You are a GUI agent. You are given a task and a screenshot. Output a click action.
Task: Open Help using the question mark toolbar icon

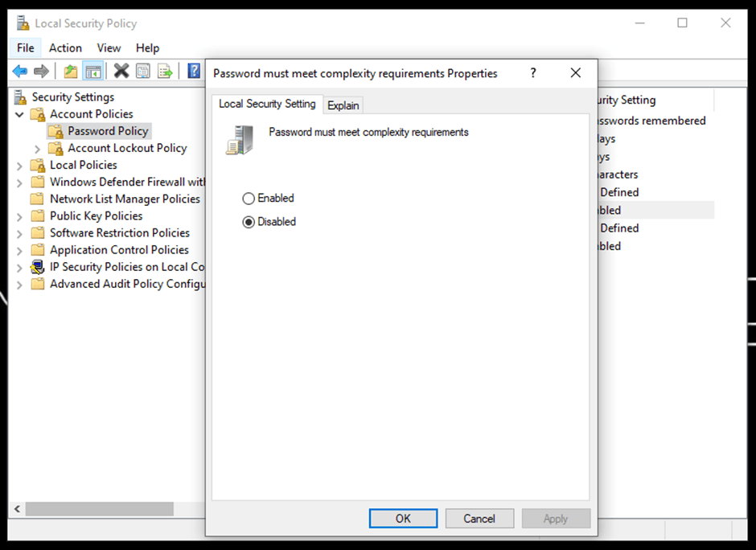(x=193, y=71)
